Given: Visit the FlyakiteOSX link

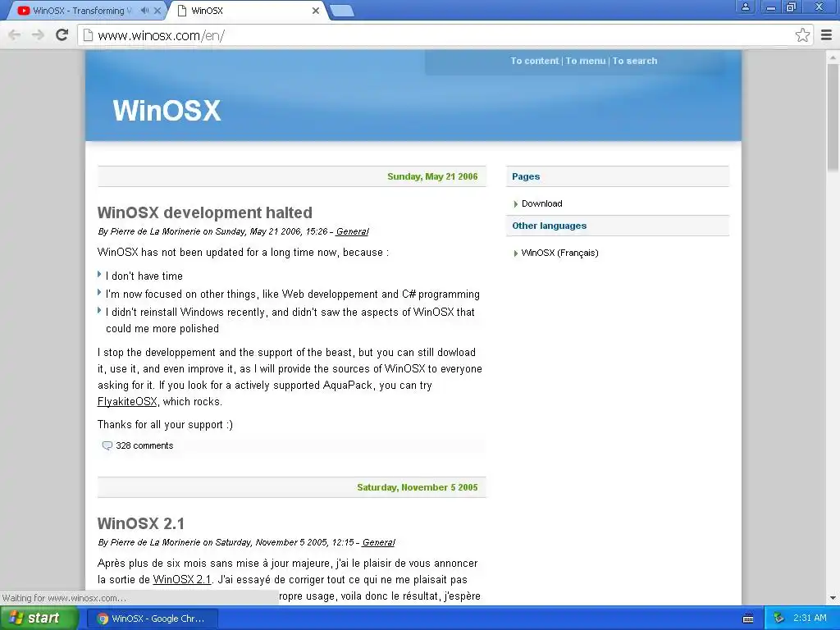Looking at the screenshot, I should coord(127,401).
